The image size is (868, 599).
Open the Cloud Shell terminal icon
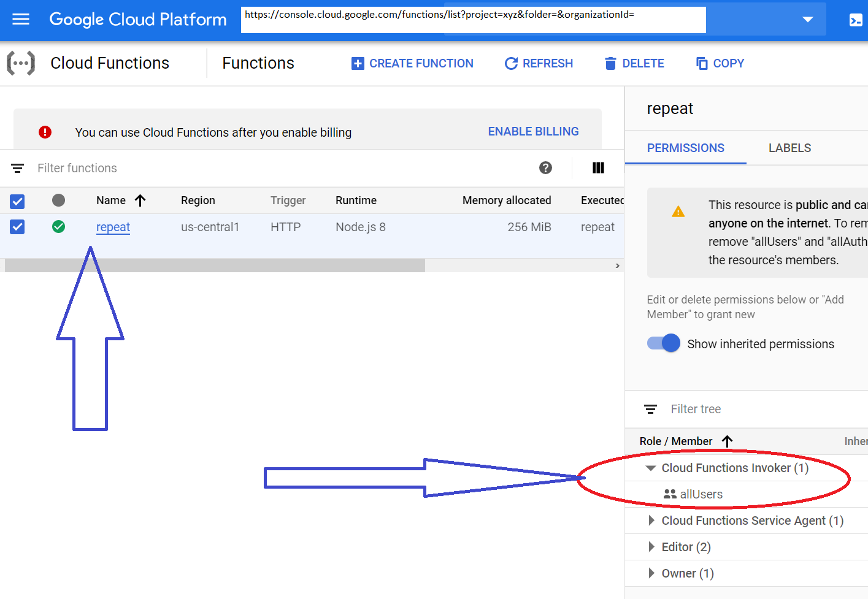(855, 20)
